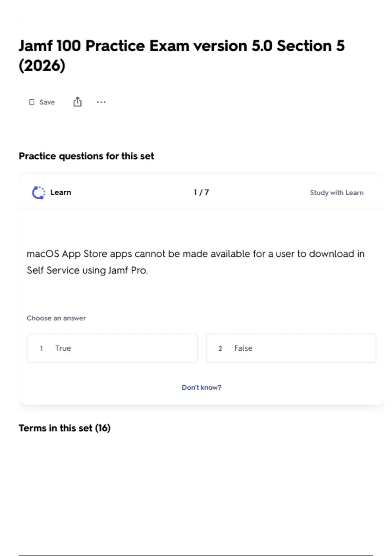Select the True answer option
This screenshot has height=556, width=392.
[112, 348]
